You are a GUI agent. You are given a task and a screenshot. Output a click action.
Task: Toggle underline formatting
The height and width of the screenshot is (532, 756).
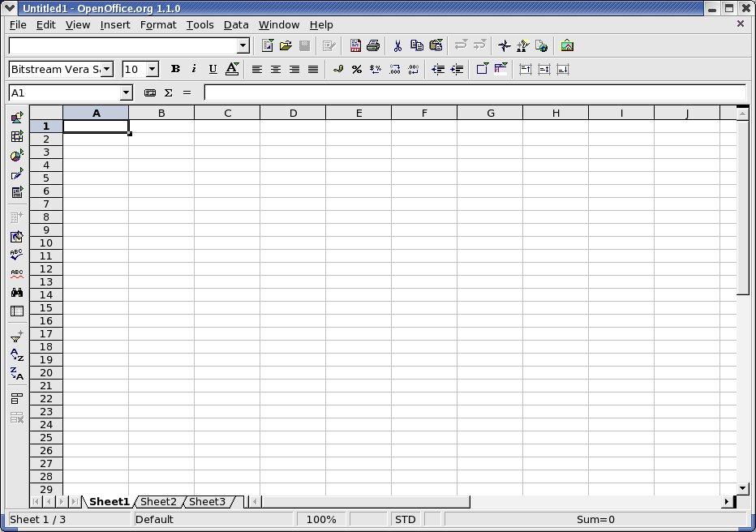pyautogui.click(x=213, y=69)
